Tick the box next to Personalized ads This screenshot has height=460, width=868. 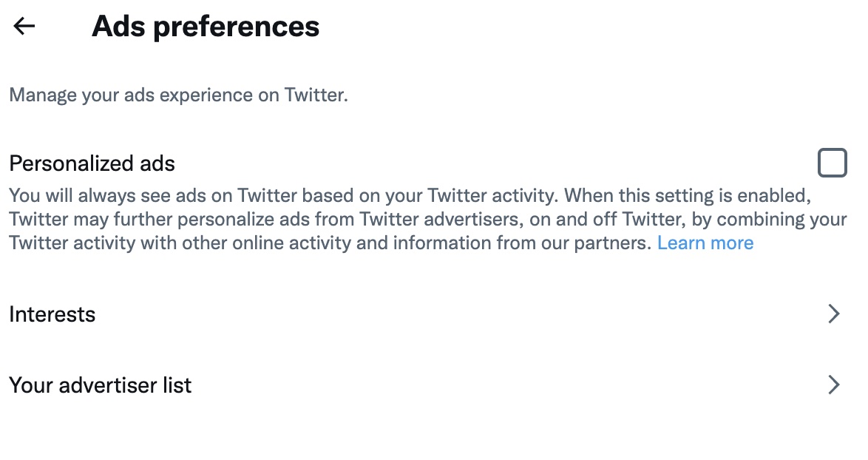832,163
